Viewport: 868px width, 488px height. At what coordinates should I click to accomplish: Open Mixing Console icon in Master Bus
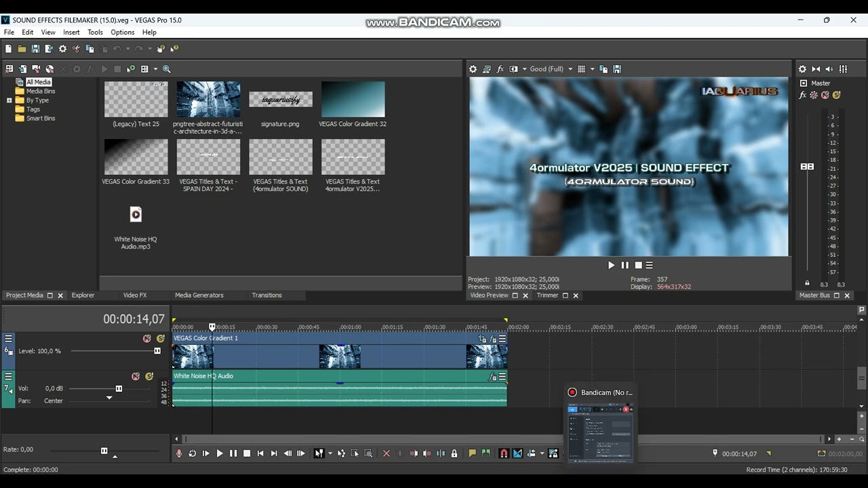[843, 69]
